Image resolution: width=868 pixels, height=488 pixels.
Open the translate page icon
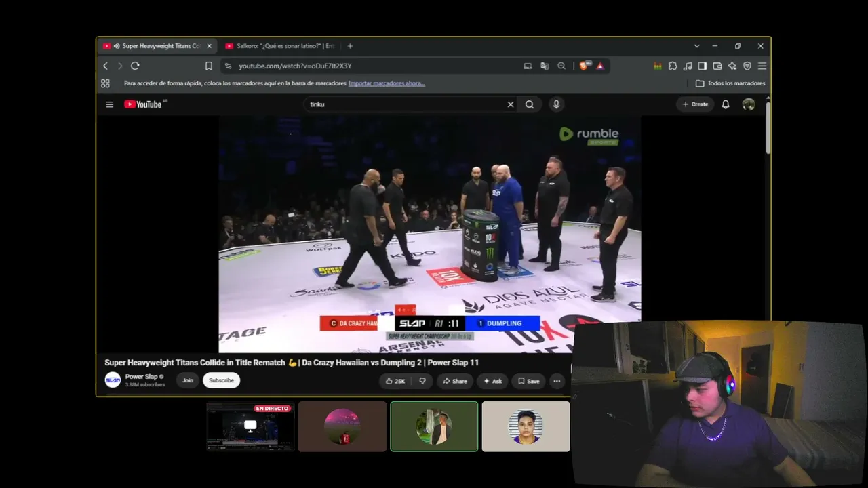pyautogui.click(x=545, y=66)
